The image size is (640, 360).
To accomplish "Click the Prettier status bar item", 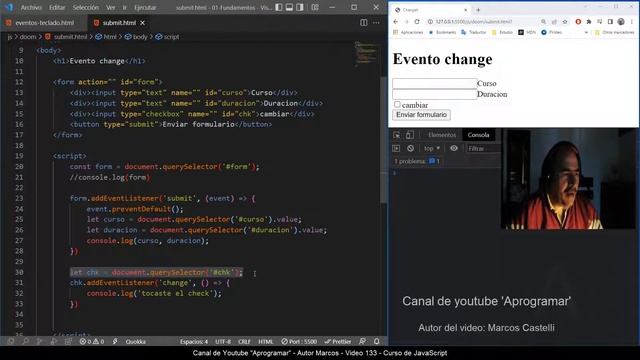I will click(338, 342).
